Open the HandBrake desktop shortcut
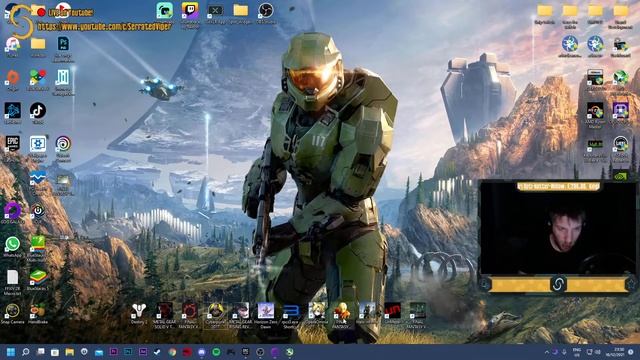 (38, 311)
